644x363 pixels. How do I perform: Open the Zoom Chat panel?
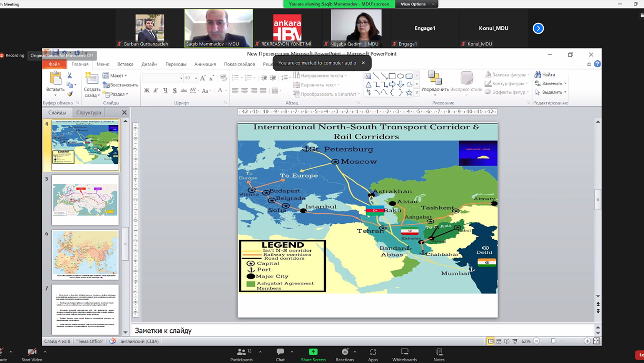pyautogui.click(x=280, y=352)
